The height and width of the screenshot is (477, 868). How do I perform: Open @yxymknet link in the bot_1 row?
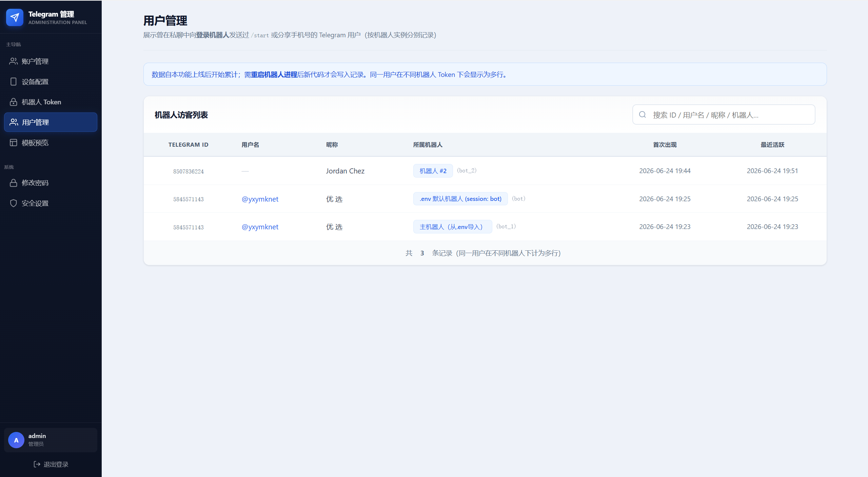coord(260,227)
